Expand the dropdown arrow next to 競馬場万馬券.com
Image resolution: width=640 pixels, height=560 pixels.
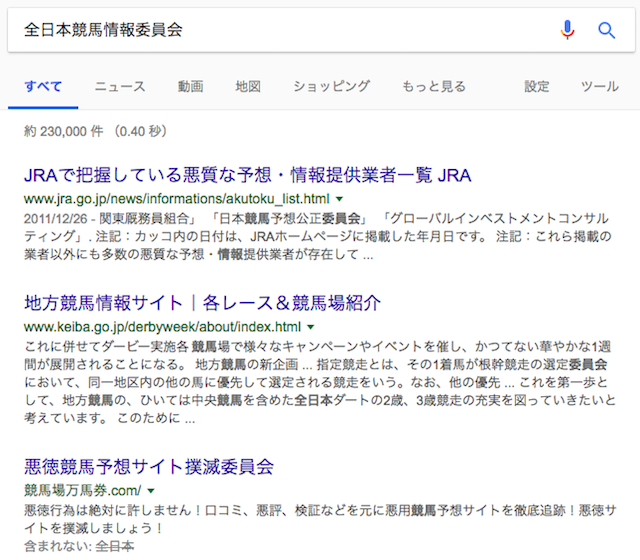(x=151, y=491)
